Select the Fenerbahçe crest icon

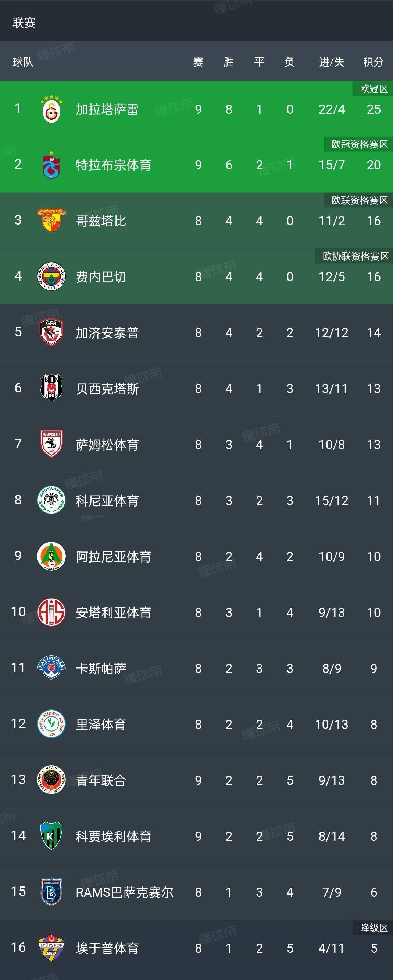point(51,276)
